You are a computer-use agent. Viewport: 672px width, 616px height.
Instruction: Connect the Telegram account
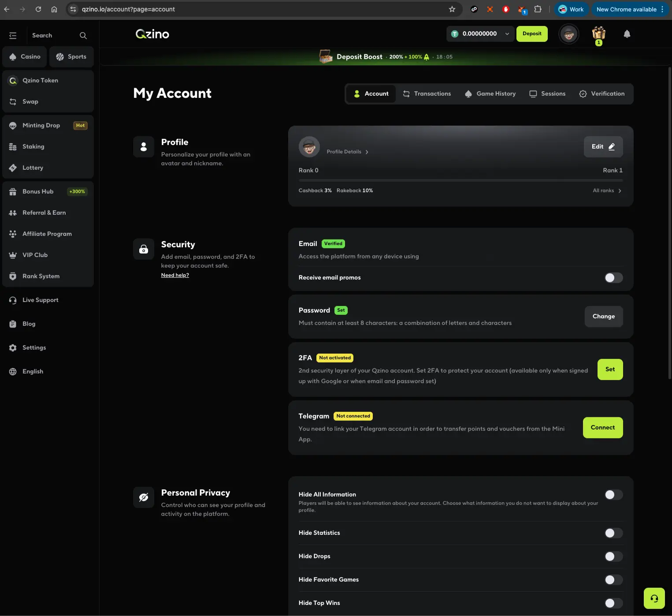click(x=603, y=428)
